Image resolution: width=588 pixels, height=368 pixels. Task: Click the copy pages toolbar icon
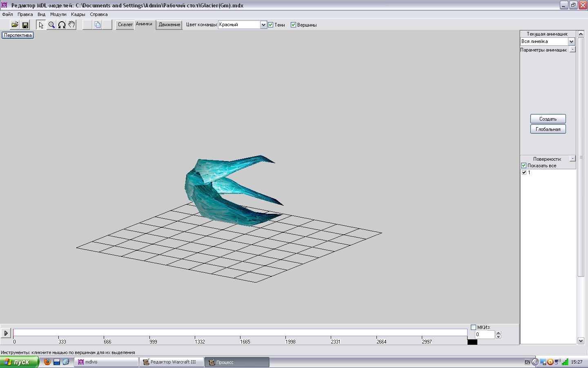tap(98, 25)
